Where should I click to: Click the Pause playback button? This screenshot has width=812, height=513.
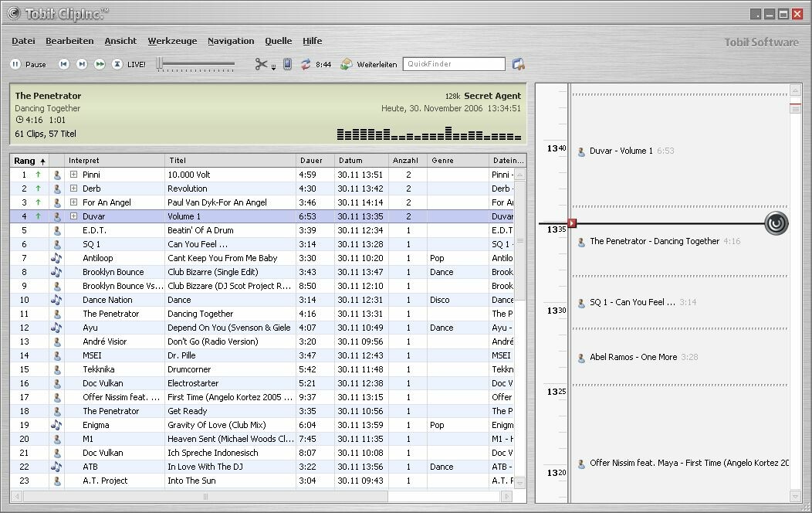15,64
